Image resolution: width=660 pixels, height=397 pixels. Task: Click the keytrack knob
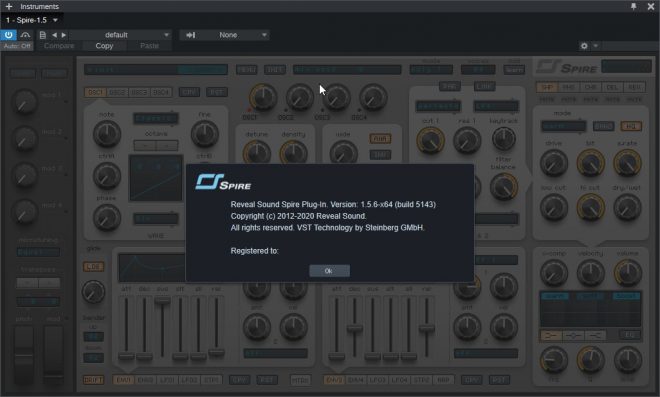click(x=503, y=139)
